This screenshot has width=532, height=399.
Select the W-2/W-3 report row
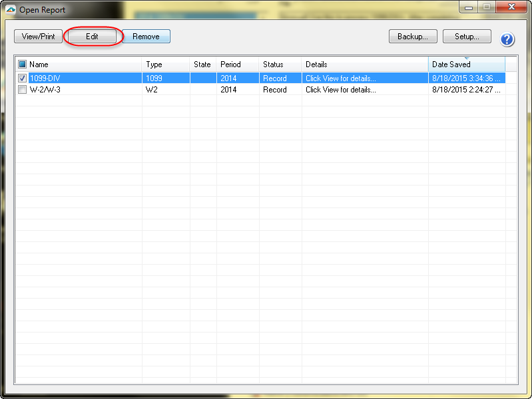pos(80,90)
